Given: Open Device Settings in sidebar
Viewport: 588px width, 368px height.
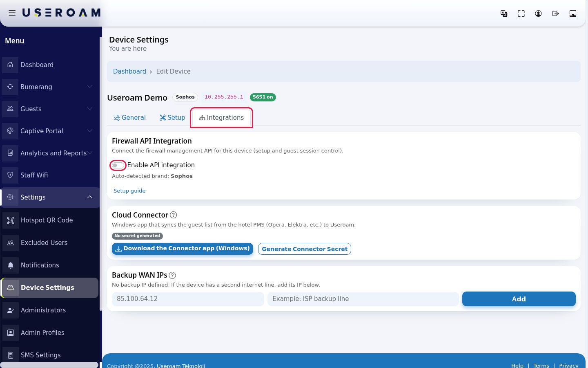Looking at the screenshot, I should tap(50, 288).
